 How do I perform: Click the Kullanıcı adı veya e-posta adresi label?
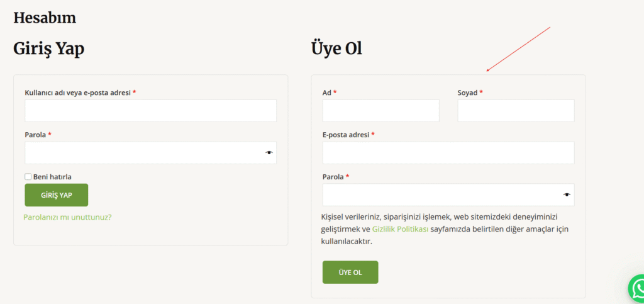tap(77, 93)
